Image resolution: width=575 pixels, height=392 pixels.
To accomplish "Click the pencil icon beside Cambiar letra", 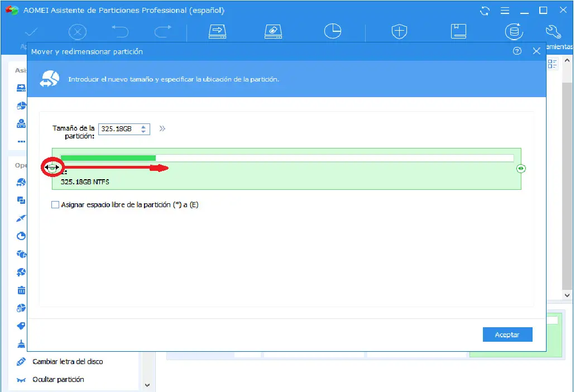I will click(21, 361).
